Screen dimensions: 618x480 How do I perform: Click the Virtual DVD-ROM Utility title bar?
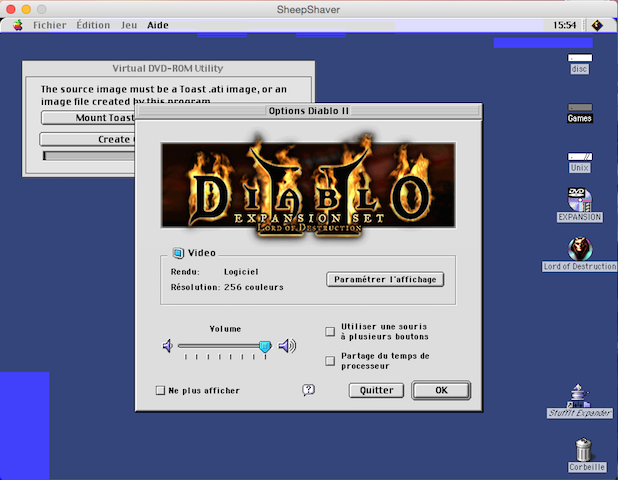click(x=168, y=68)
